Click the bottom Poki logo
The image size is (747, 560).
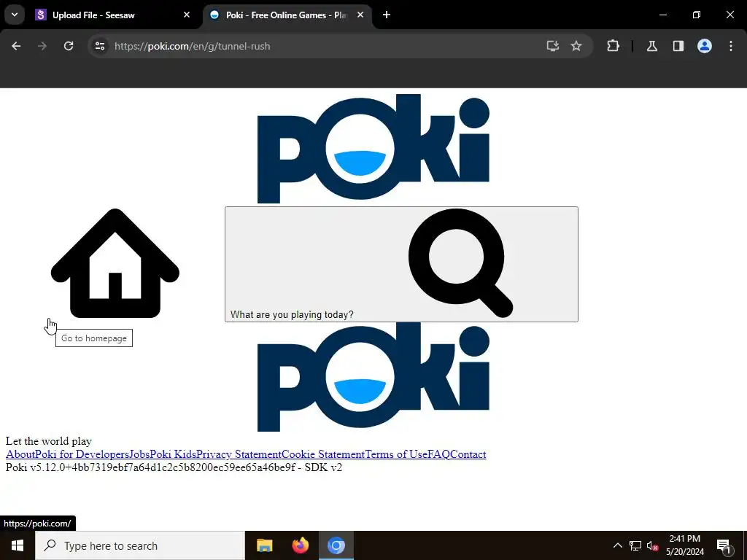(x=373, y=377)
